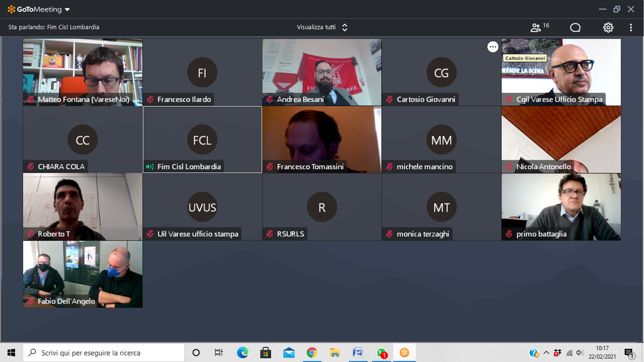Expand the GoToMeeting title dropdown menu

[67, 9]
